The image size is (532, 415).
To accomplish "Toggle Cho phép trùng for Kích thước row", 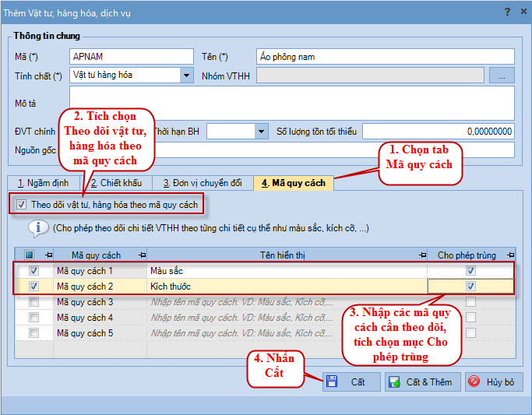I will (x=470, y=287).
